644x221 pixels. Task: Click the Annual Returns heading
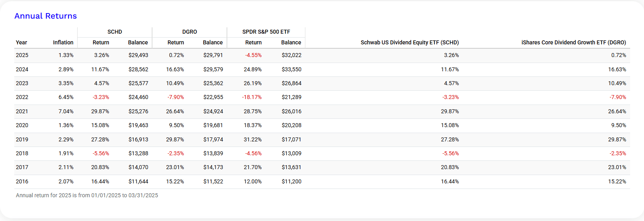[46, 16]
